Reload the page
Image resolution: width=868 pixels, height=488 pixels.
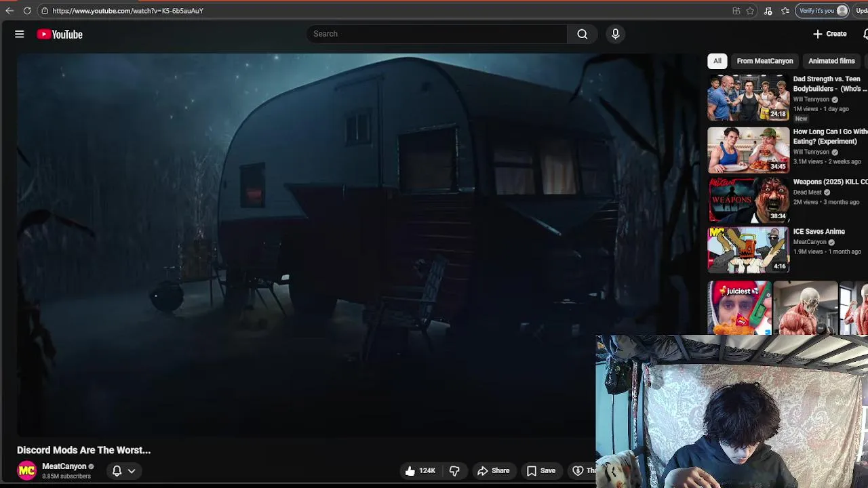tap(27, 11)
